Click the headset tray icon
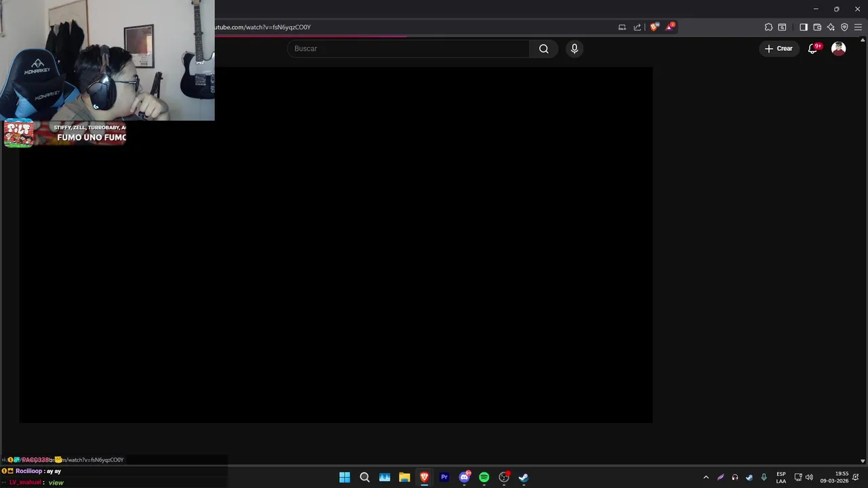The image size is (868, 488). tap(734, 477)
